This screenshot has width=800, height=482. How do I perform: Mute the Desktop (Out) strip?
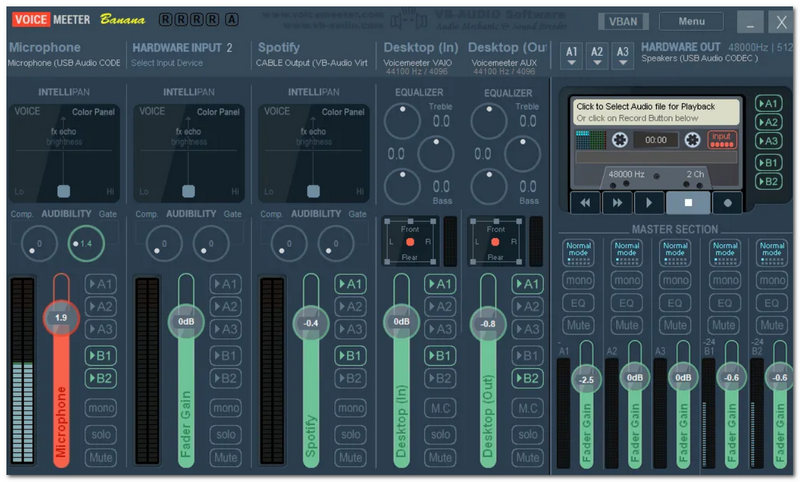528,458
